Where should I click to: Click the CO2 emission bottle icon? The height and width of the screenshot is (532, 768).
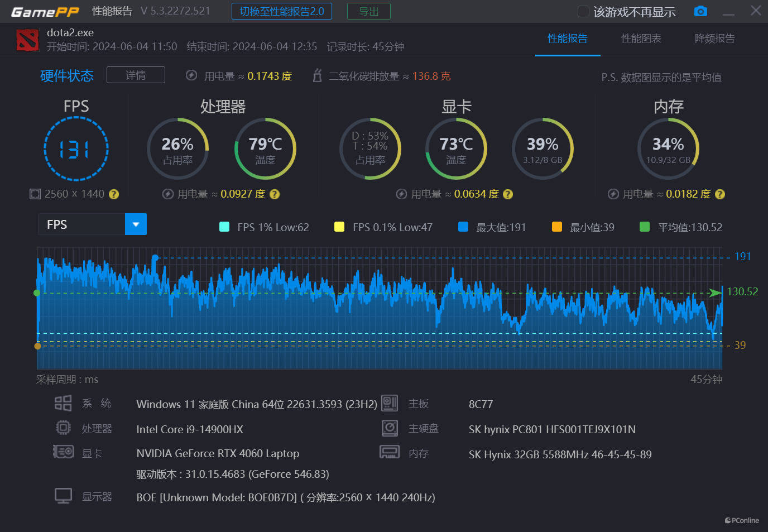(x=317, y=75)
